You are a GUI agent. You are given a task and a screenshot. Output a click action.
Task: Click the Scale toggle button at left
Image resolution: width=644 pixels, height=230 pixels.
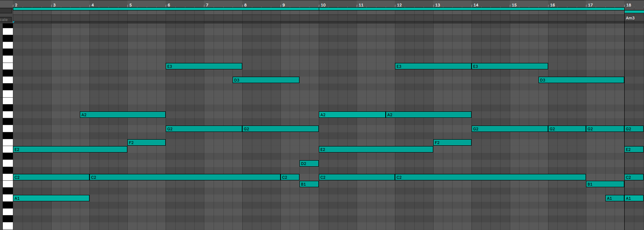pyautogui.click(x=6, y=19)
